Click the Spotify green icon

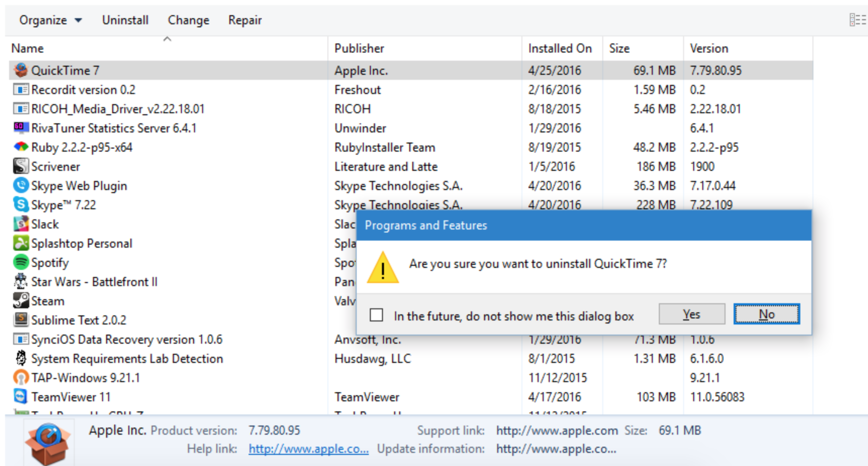[x=21, y=262]
